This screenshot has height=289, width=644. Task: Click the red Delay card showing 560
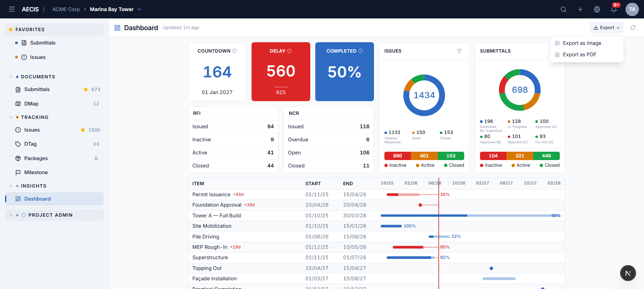pos(281,72)
